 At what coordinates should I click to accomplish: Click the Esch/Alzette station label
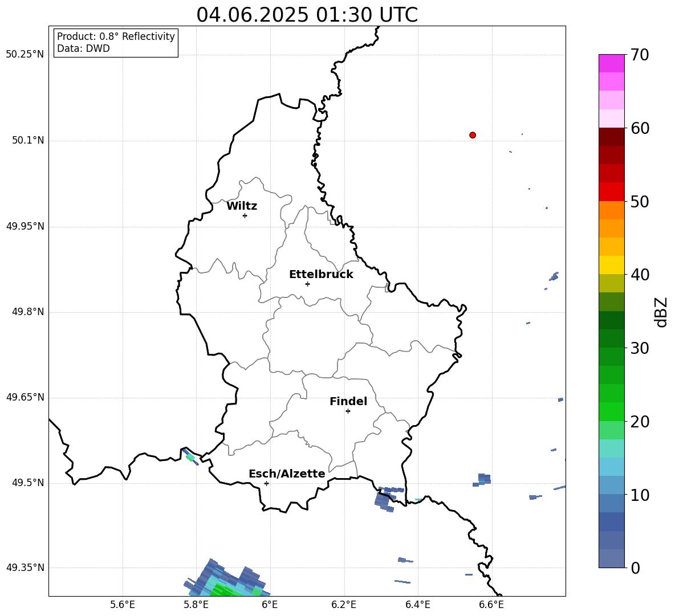(x=287, y=474)
